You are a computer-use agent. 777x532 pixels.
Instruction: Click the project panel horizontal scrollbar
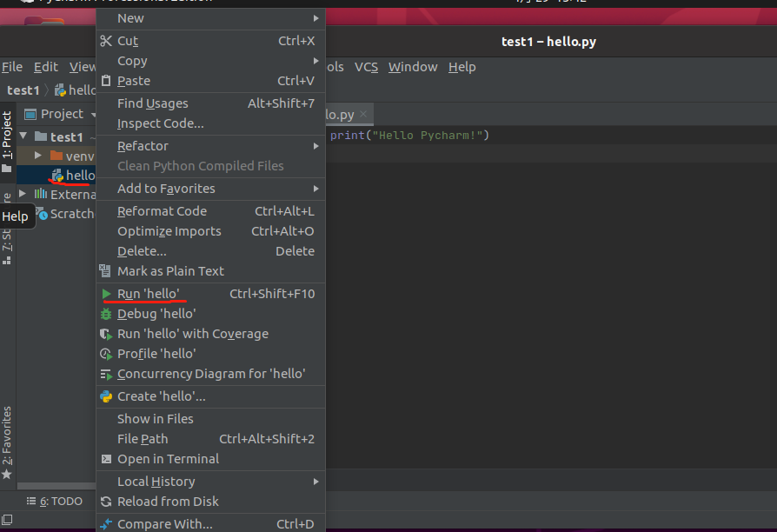(56, 486)
